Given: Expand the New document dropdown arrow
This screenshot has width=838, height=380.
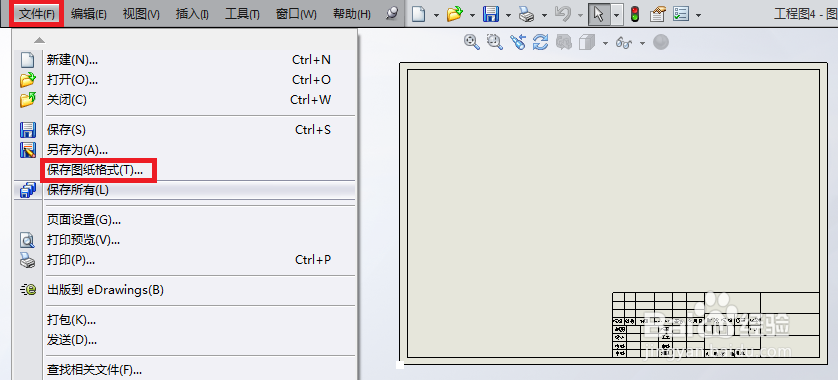Looking at the screenshot, I should coord(436,15).
